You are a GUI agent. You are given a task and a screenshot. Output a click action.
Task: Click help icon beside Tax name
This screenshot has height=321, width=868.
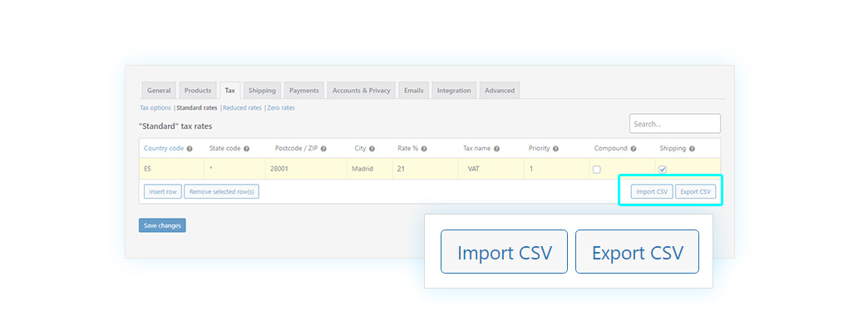496,149
